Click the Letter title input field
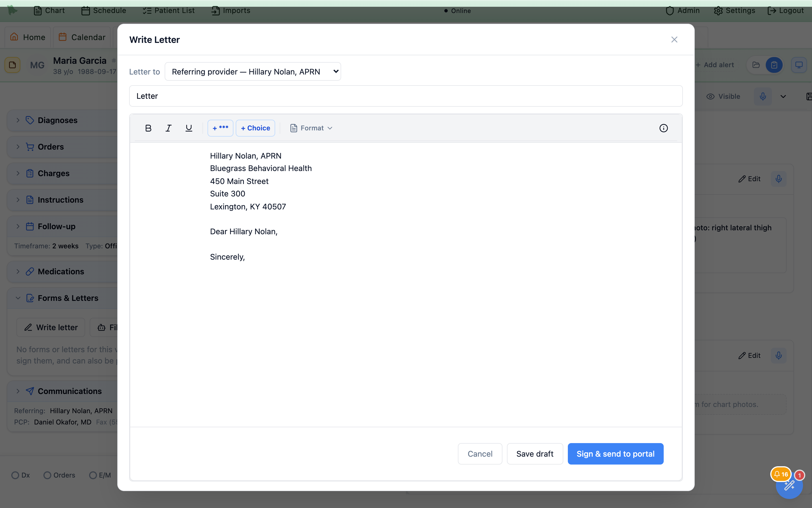Image resolution: width=812 pixels, height=508 pixels. point(406,96)
